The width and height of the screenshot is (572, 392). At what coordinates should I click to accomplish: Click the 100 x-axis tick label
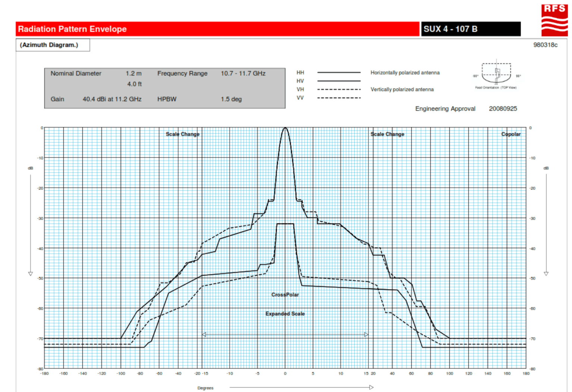[x=450, y=373]
